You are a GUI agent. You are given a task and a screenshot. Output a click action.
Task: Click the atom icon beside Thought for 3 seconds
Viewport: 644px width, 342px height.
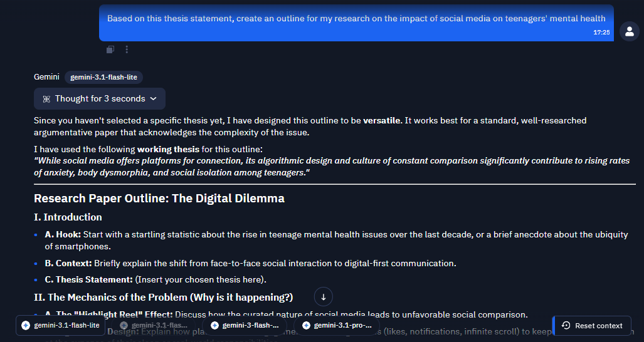tap(46, 99)
